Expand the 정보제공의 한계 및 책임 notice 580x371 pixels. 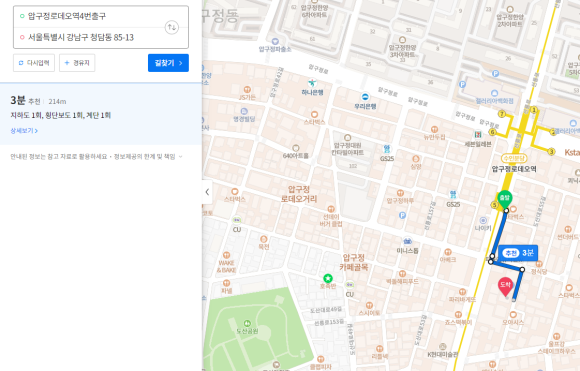tap(148, 157)
